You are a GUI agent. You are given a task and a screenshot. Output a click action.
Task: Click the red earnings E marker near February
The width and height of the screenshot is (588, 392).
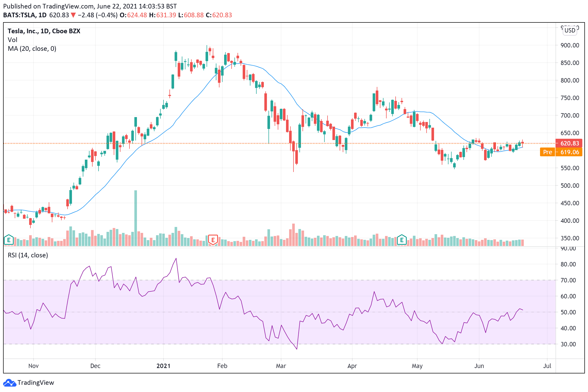point(213,240)
